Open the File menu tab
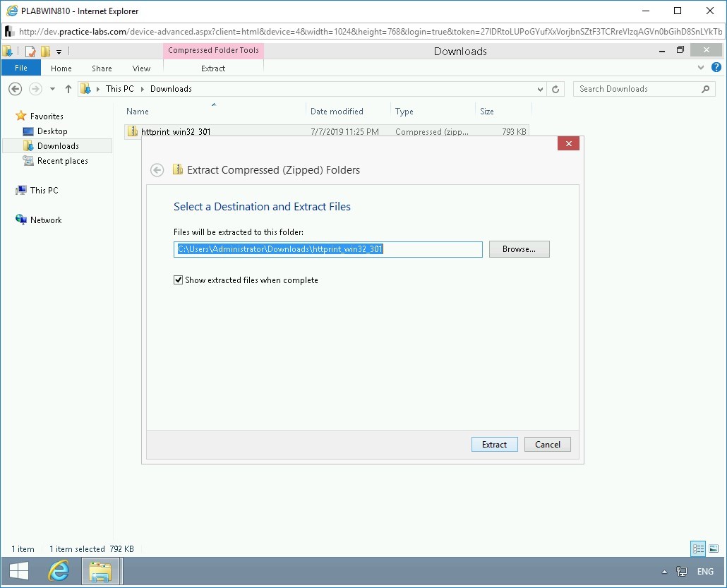The image size is (727, 588). (x=21, y=68)
